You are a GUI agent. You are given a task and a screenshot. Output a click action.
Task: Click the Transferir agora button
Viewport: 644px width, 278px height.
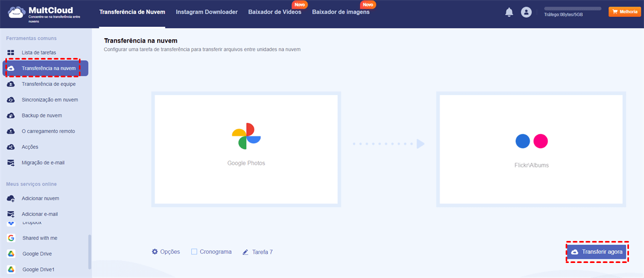(x=597, y=252)
